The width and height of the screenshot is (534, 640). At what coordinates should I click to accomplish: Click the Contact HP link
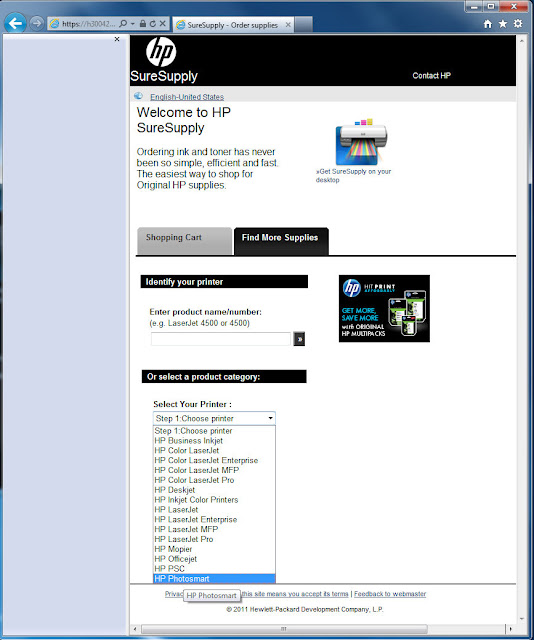(432, 76)
